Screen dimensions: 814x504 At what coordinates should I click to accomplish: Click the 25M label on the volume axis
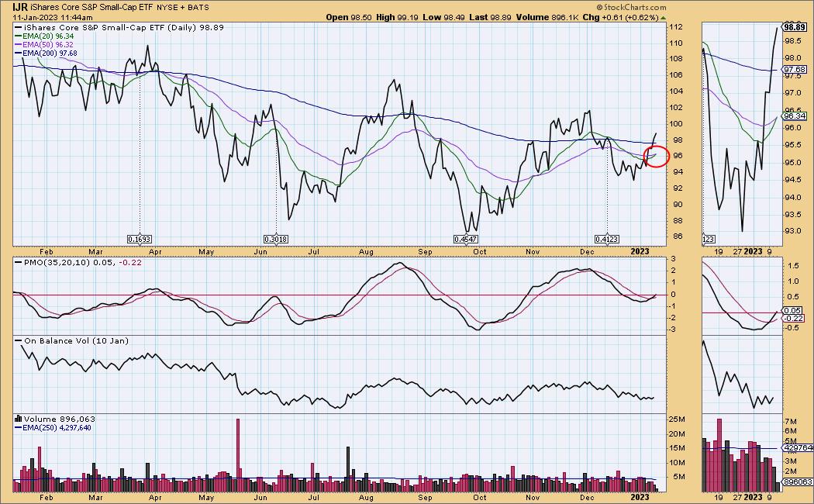(x=678, y=419)
